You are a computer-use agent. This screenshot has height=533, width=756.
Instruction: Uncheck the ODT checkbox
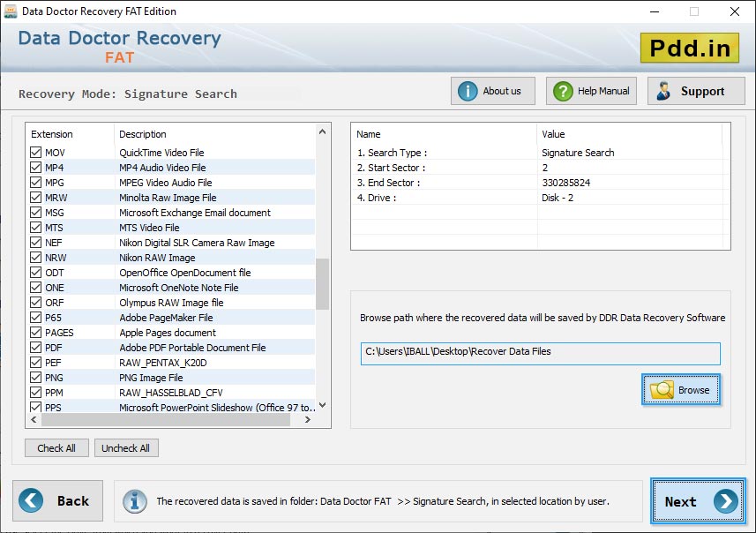(35, 272)
